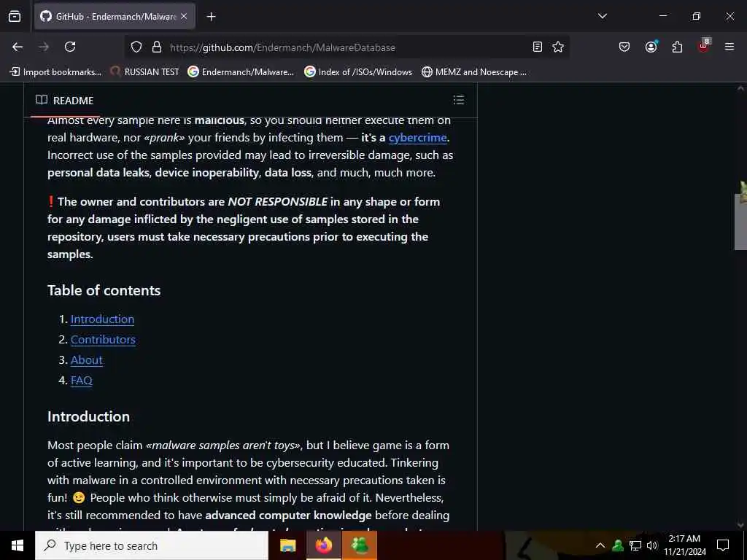Jump to About in table of contents
The image size is (747, 560).
[x=86, y=360]
